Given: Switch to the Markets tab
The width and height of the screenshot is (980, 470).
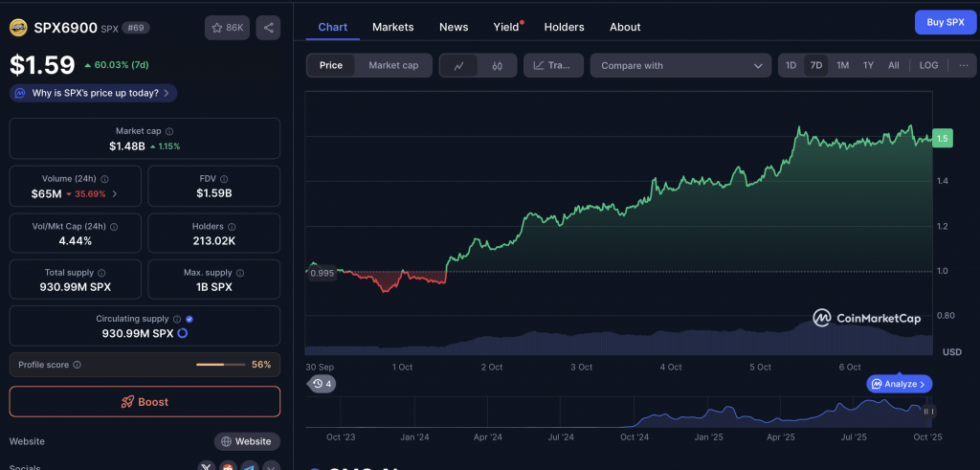Looking at the screenshot, I should tap(392, 27).
